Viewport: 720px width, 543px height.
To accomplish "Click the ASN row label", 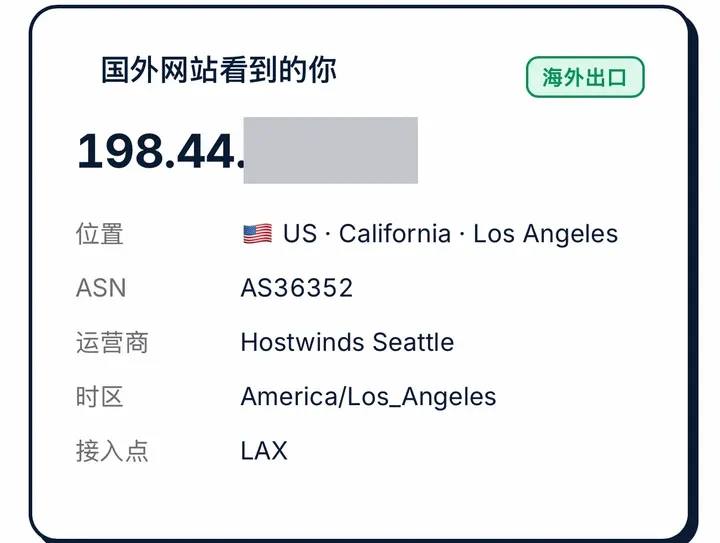I will (x=101, y=288).
